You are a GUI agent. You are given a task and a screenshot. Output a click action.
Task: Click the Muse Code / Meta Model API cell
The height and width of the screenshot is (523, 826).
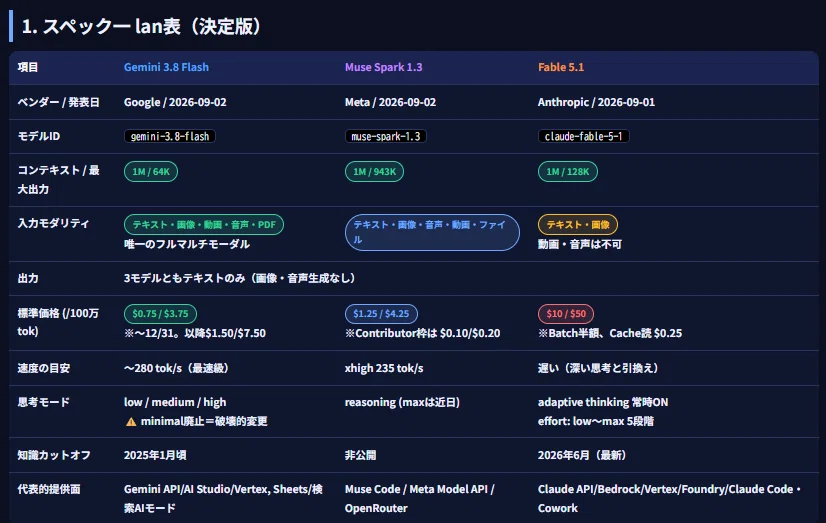pos(419,499)
